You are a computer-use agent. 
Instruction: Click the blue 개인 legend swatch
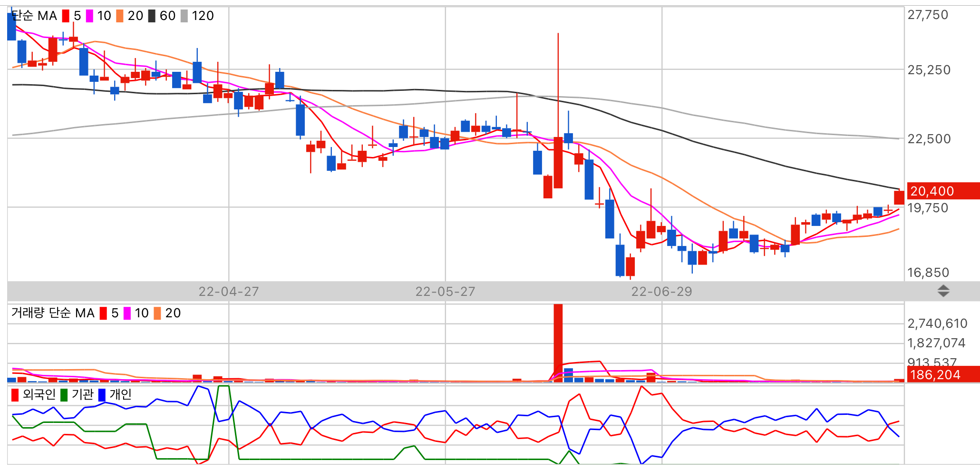(102, 395)
